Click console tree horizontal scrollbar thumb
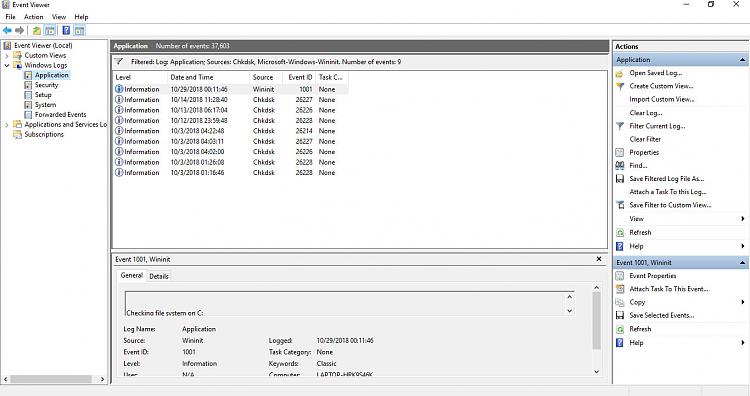 (51, 379)
